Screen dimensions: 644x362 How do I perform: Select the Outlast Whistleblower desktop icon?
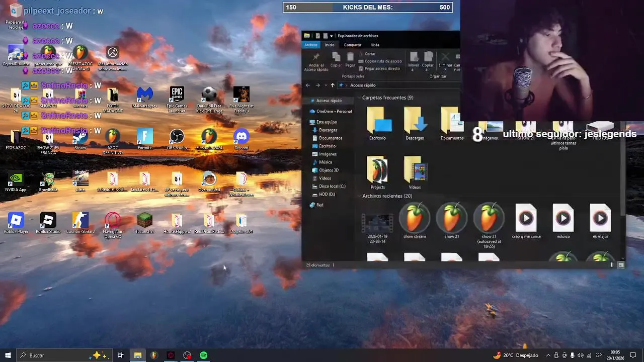click(x=241, y=184)
